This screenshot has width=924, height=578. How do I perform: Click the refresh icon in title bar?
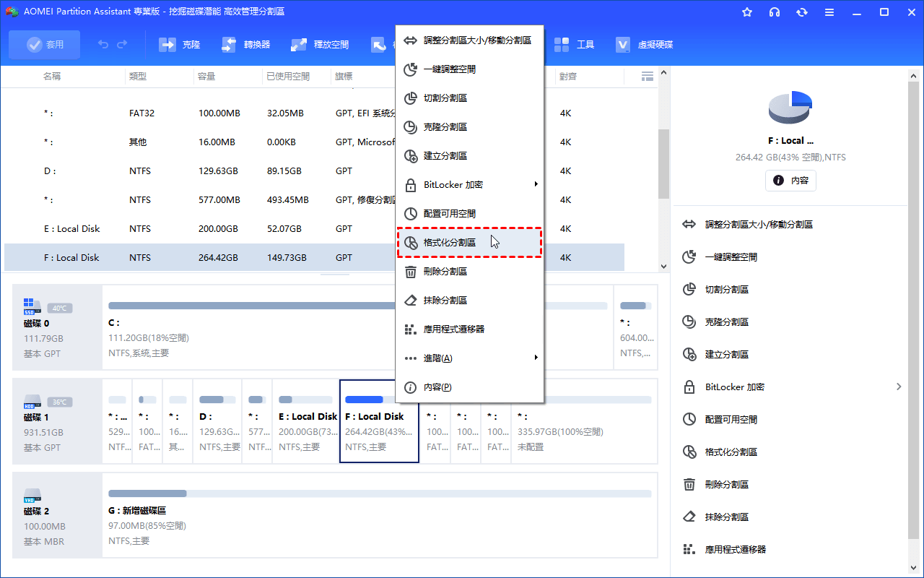pos(802,12)
